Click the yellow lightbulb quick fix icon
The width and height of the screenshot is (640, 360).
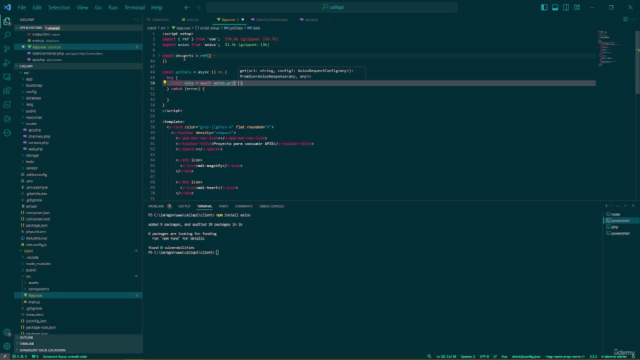164,82
